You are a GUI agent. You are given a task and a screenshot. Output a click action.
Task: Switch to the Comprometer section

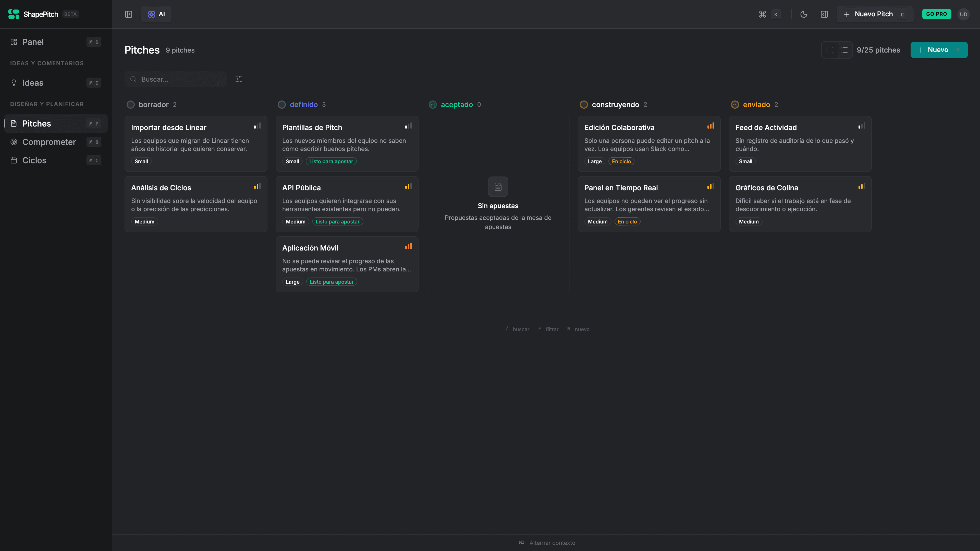49,142
